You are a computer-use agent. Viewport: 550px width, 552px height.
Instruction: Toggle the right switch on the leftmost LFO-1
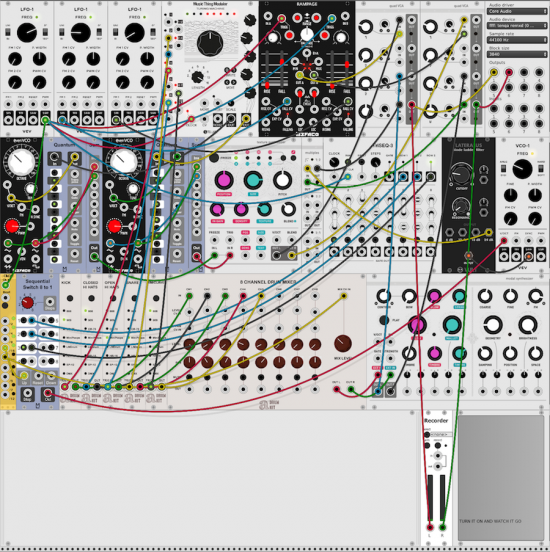tap(45, 32)
